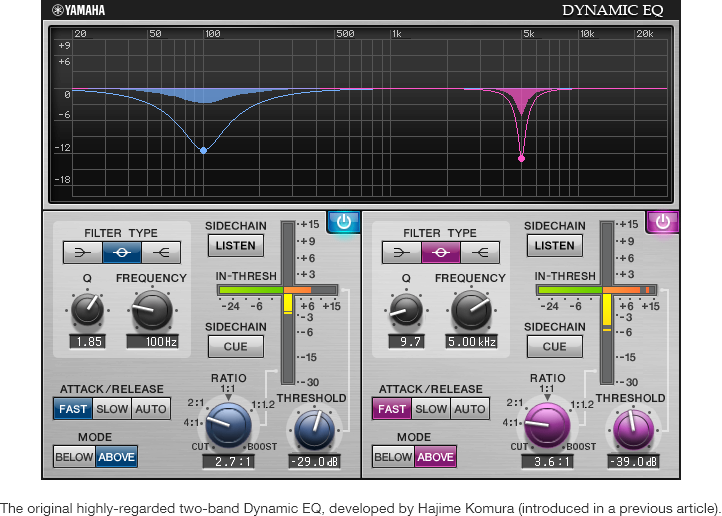Select low shelf filter in magenta band
The width and height of the screenshot is (722, 516).
click(402, 252)
